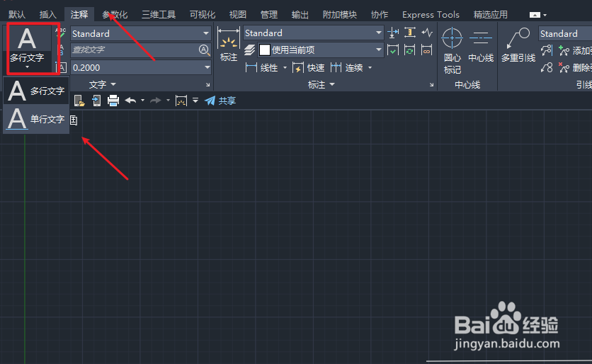592x364 pixels.
Task: Expand the arrow next to 连续
Action: (x=370, y=68)
